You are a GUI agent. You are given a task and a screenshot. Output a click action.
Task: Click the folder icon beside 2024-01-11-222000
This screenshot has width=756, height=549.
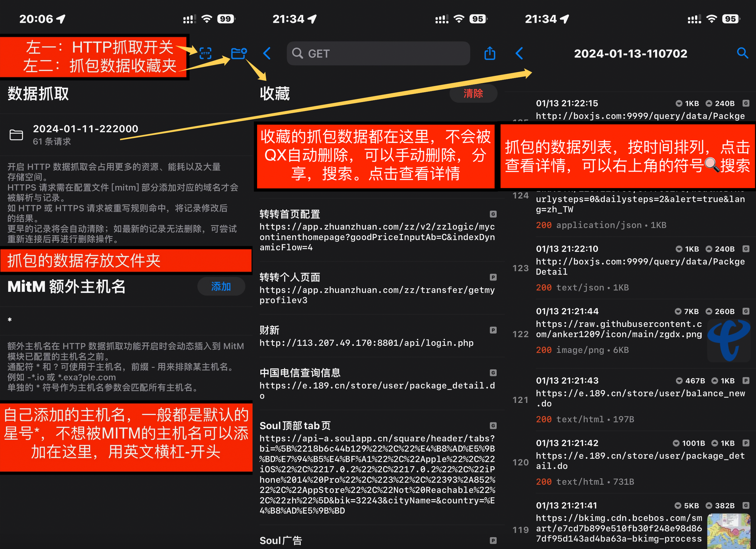pyautogui.click(x=16, y=135)
